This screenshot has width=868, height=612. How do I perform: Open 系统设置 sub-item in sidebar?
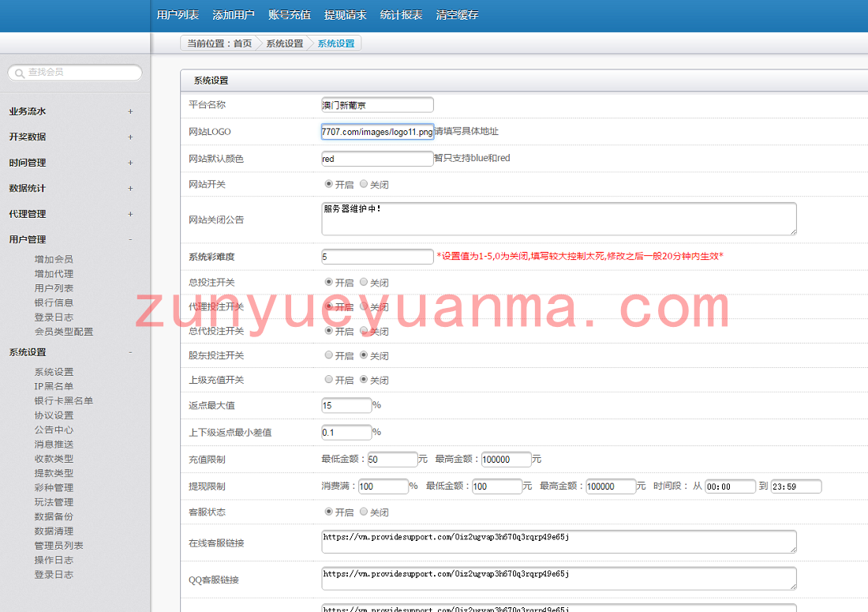pyautogui.click(x=54, y=372)
